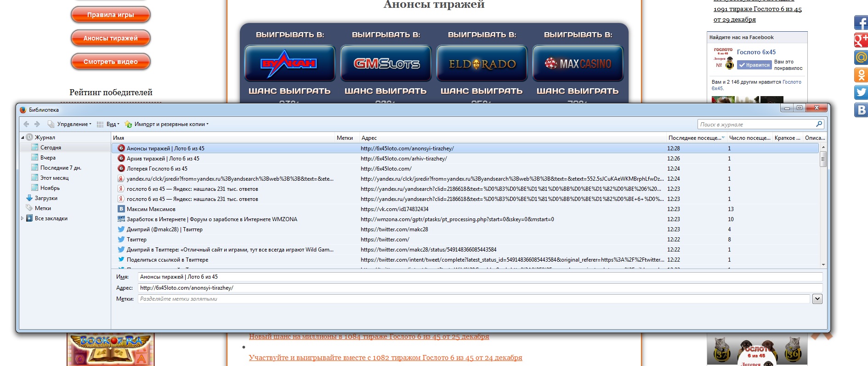
Task: Open Импорт и резервные копии menu
Action: 167,124
